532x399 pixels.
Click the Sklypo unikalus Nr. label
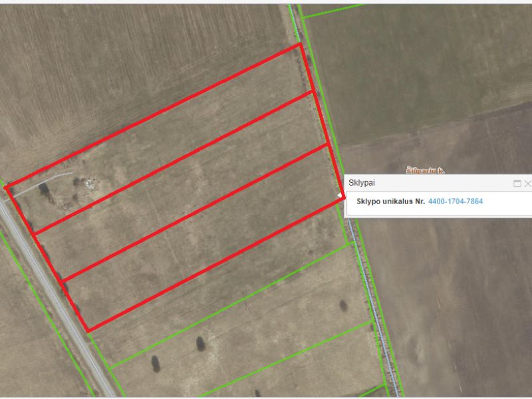pyautogui.click(x=390, y=201)
